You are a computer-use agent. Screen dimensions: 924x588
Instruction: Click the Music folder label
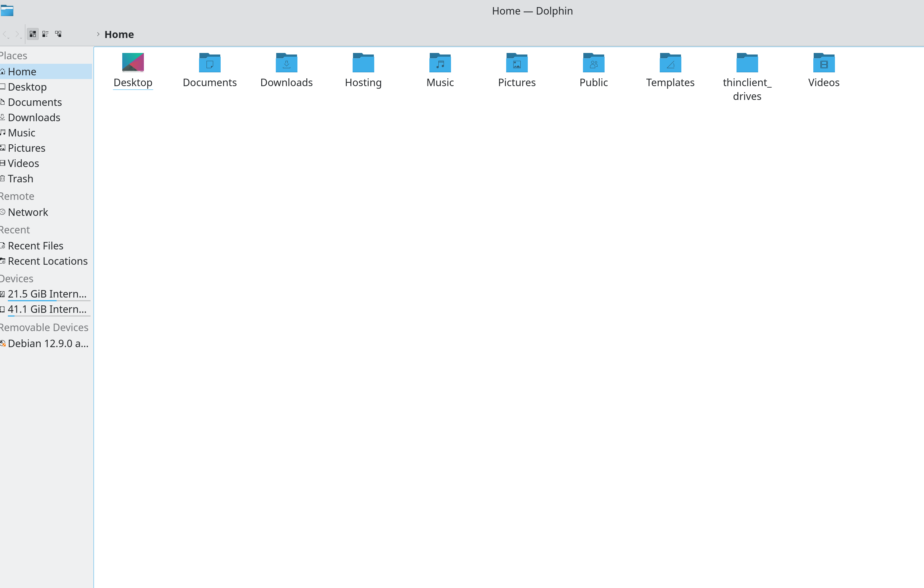coord(440,82)
